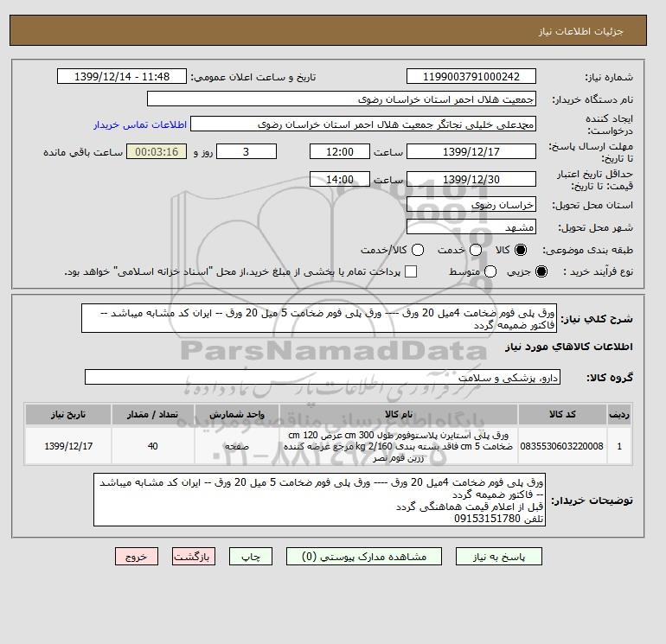Click اطلاعات کالاهای مورد نیاز heading

click(x=569, y=347)
